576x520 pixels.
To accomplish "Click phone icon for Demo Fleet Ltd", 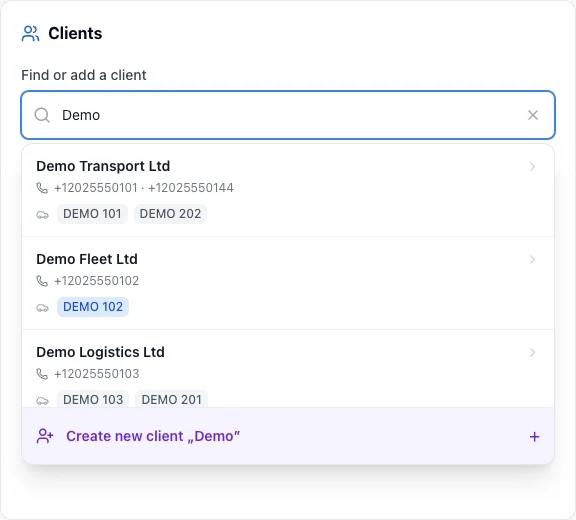I will (x=42, y=281).
